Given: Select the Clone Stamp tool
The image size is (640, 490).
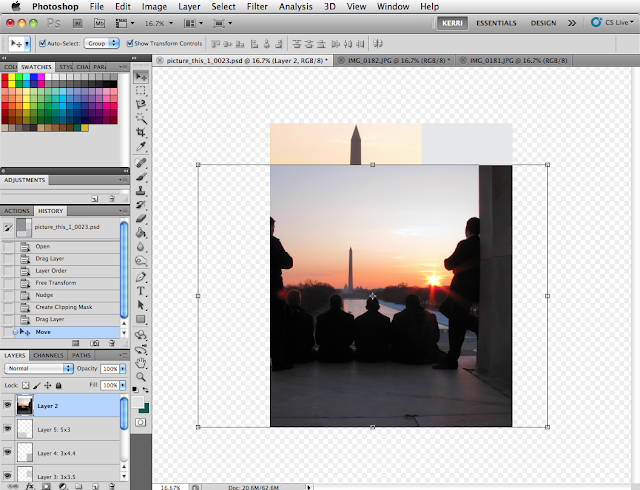Looking at the screenshot, I should (x=141, y=190).
